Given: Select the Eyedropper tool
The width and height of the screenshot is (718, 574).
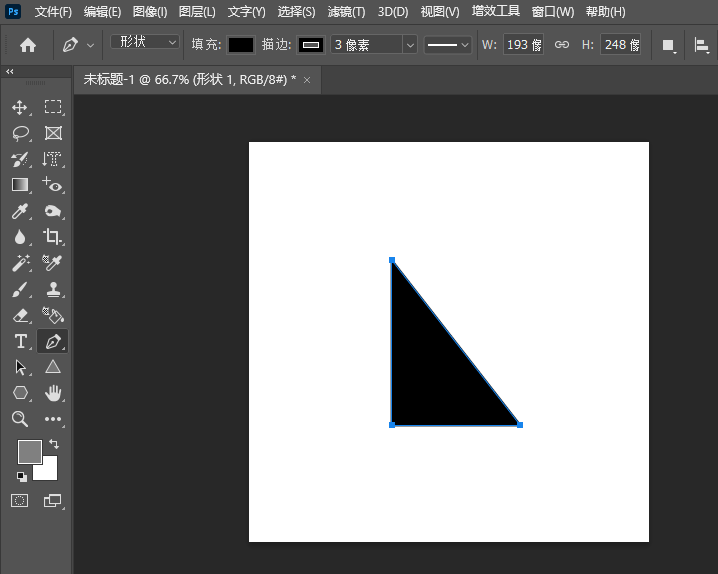Looking at the screenshot, I should [20, 211].
